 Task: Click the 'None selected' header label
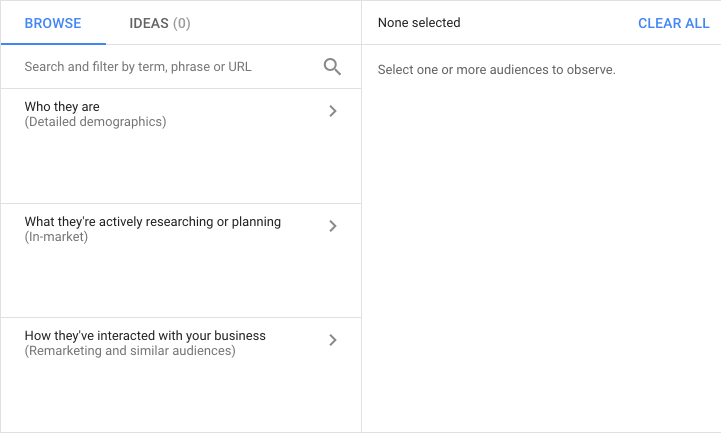[x=419, y=23]
